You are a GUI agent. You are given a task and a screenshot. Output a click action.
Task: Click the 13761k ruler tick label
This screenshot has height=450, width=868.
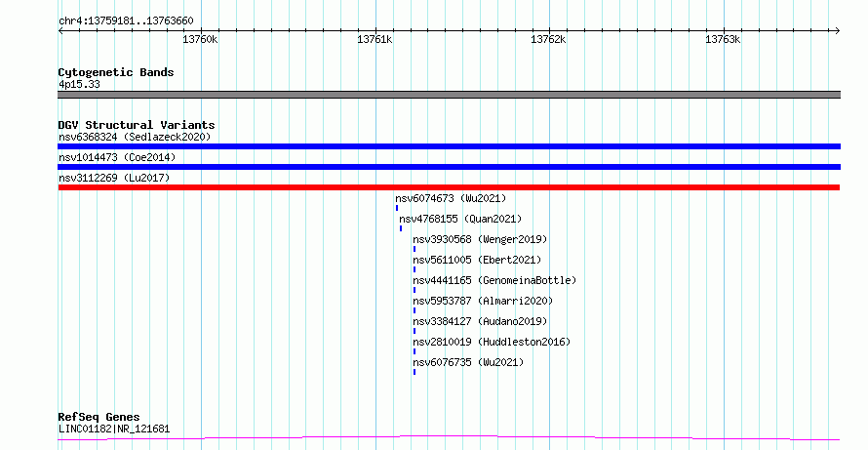[375, 39]
